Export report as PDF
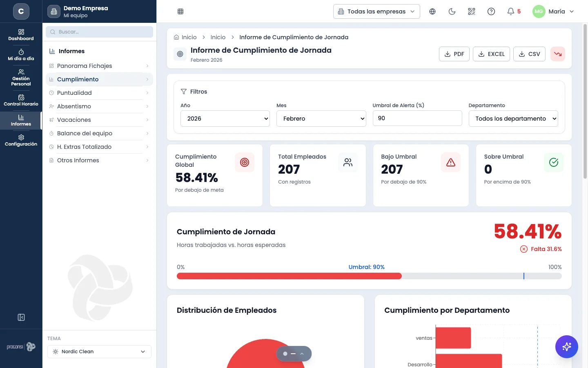The width and height of the screenshot is (588, 368). pos(454,54)
